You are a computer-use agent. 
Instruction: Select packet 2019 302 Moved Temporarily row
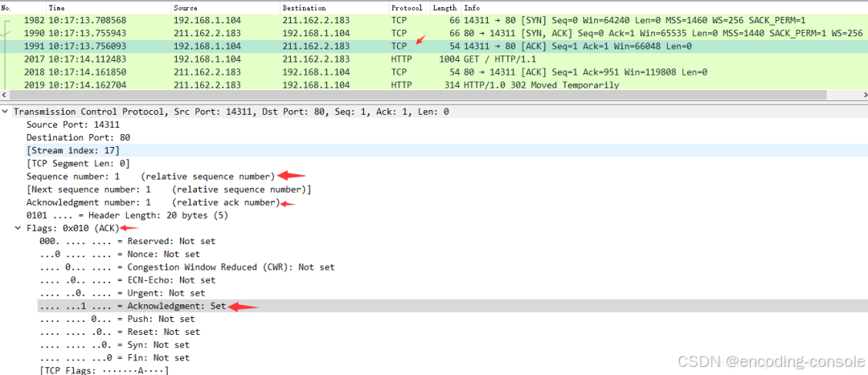(434, 84)
